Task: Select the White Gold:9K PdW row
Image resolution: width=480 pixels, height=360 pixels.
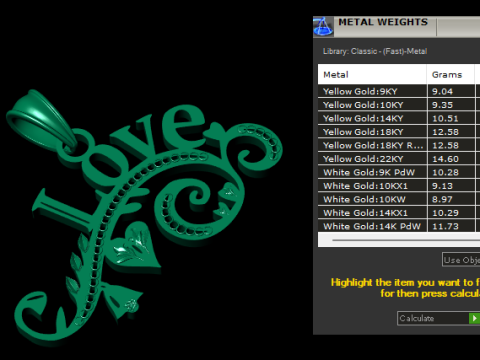Action: click(x=399, y=172)
